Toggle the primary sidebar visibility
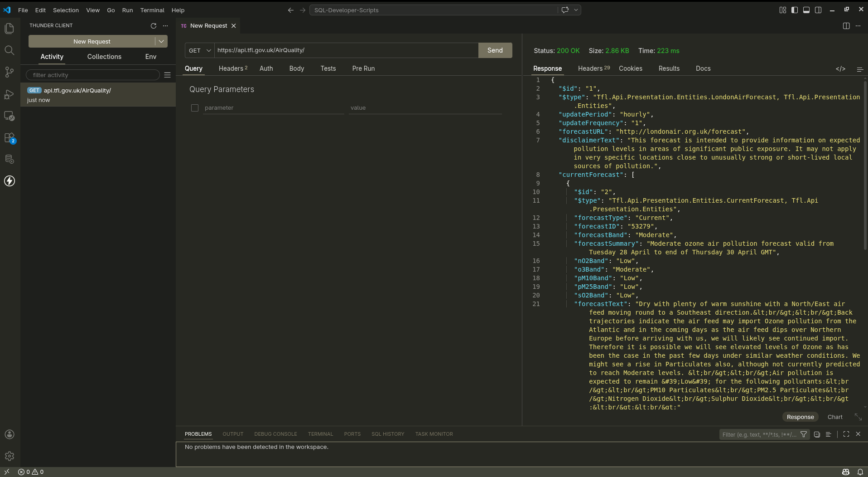This screenshot has width=868, height=477. [794, 10]
